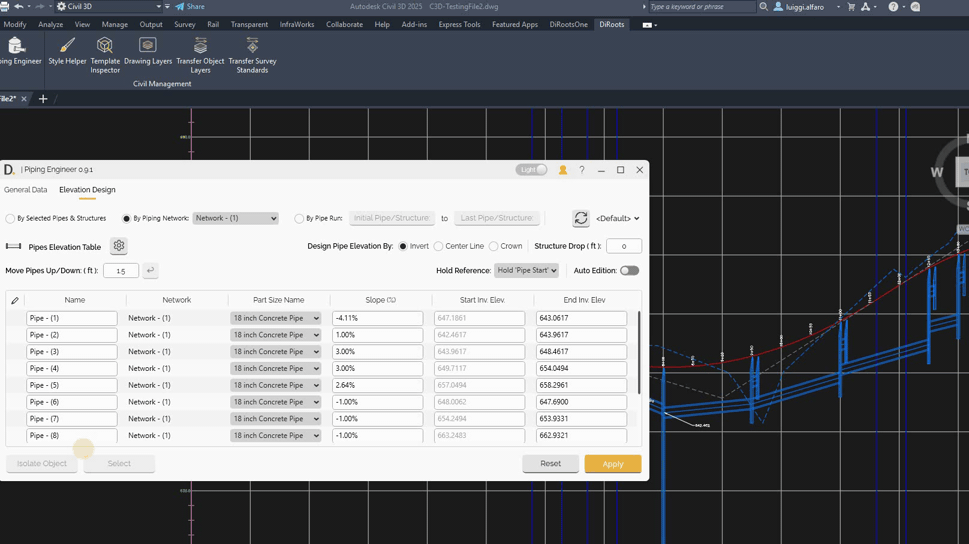Click the Reset button
969x544 pixels.
[550, 464]
